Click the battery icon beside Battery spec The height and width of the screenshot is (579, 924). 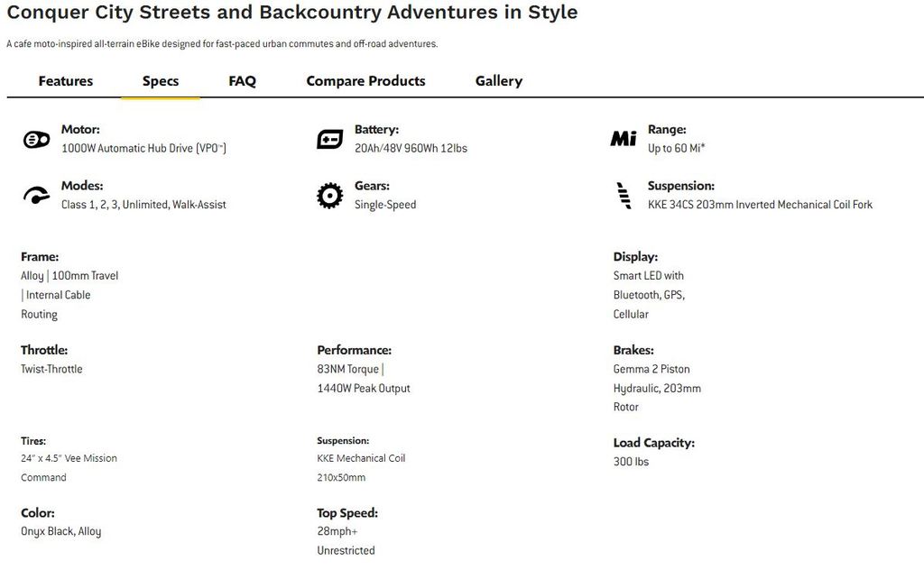[329, 140]
